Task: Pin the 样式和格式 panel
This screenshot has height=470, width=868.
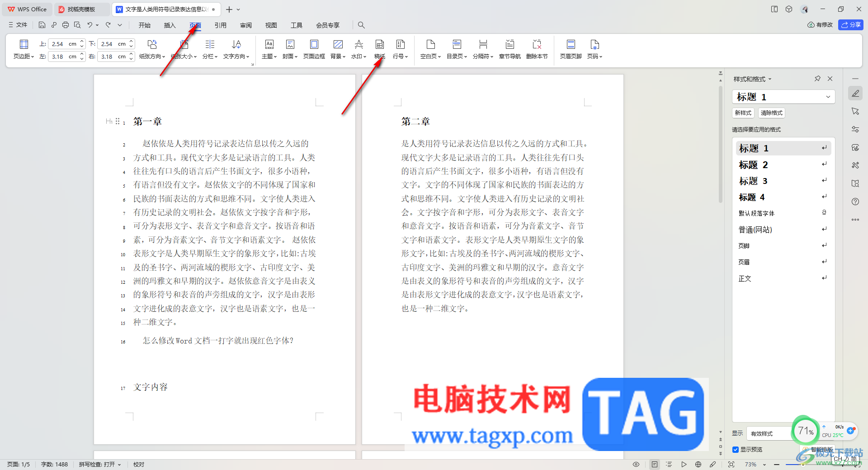Action: pyautogui.click(x=817, y=79)
